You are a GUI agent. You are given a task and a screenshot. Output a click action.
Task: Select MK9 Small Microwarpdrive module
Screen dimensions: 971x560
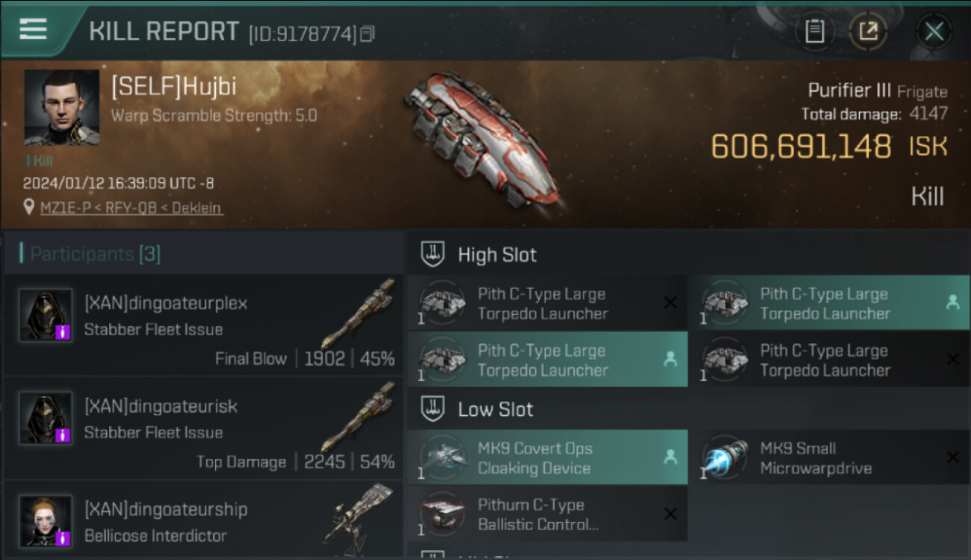point(829,458)
